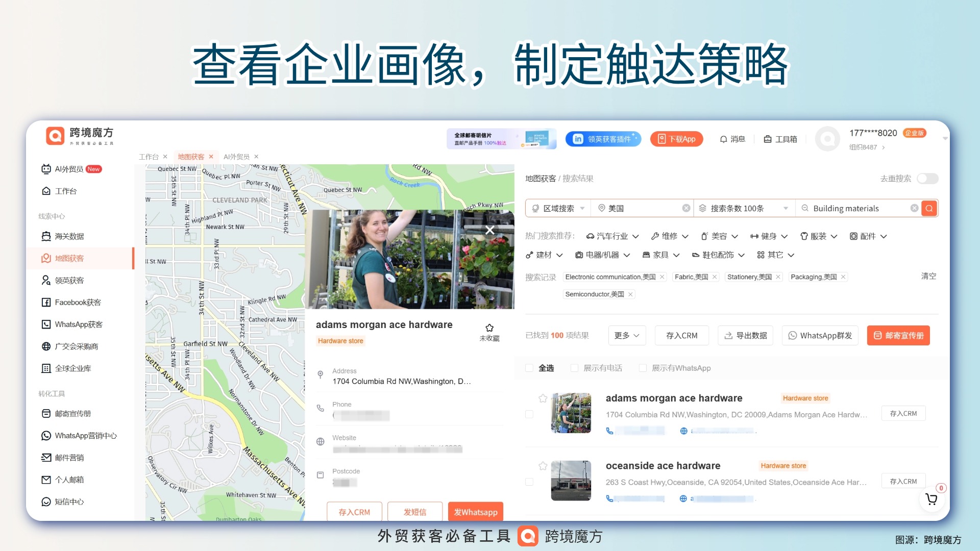Screen dimensions: 980x551
Task: Close the store photo popup
Action: coord(489,230)
